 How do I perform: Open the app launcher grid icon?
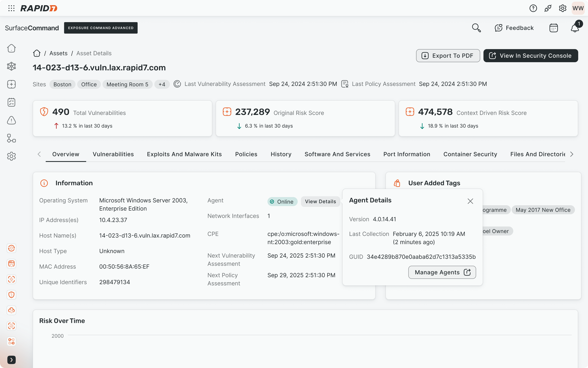click(12, 8)
